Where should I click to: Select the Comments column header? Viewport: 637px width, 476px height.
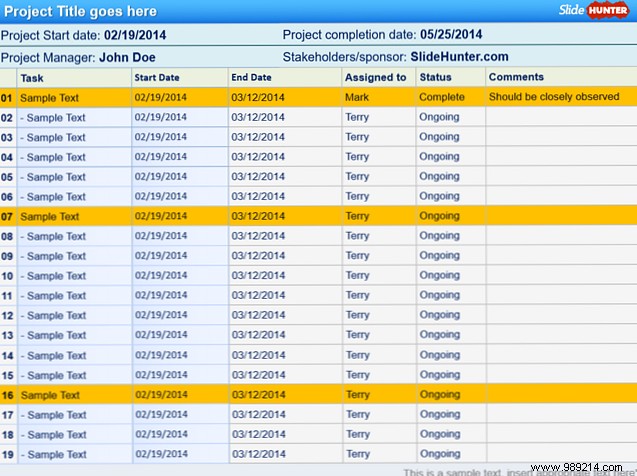point(517,77)
